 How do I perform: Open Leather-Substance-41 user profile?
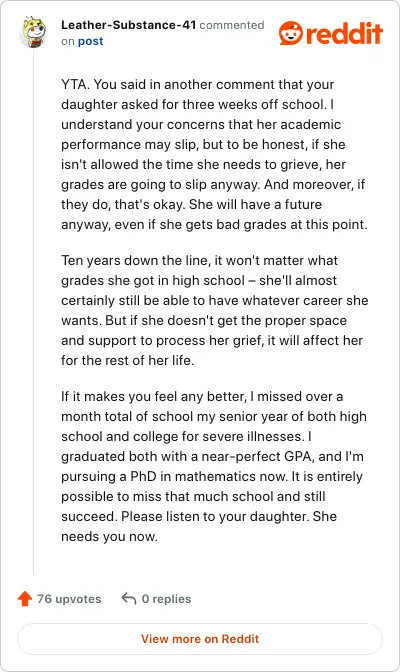click(129, 25)
